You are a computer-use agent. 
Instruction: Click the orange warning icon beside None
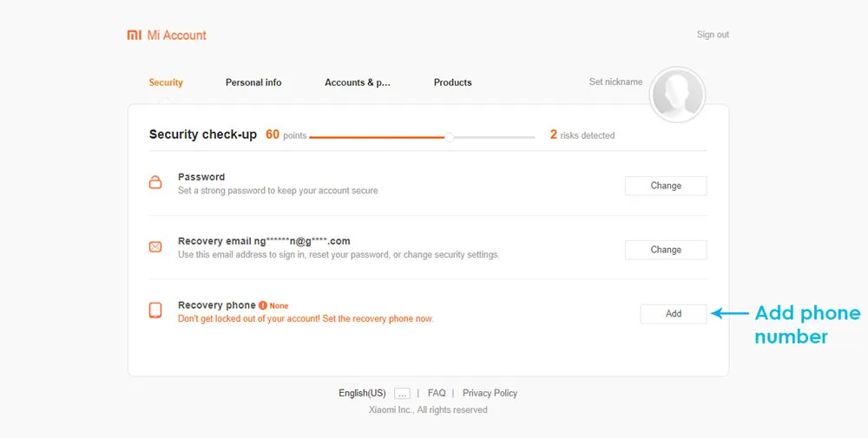263,305
